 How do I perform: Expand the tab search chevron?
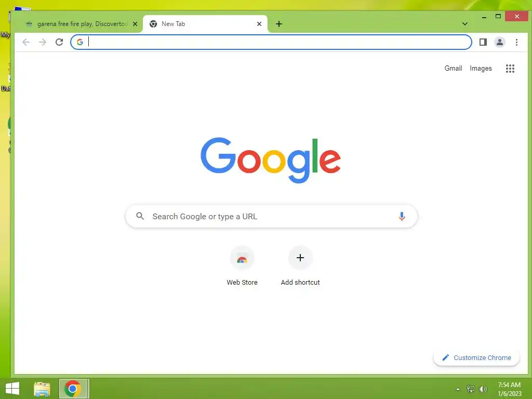tap(465, 24)
